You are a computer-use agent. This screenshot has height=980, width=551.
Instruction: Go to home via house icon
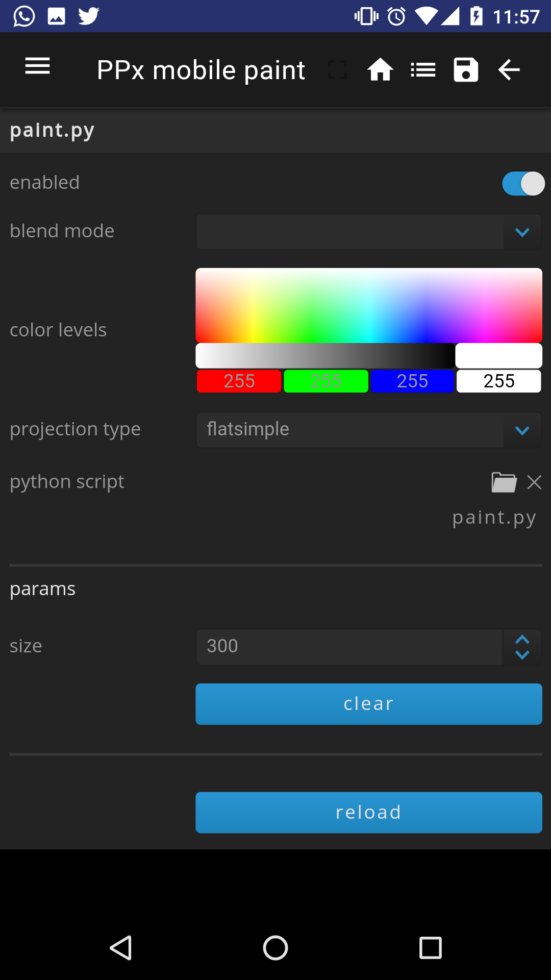[380, 70]
